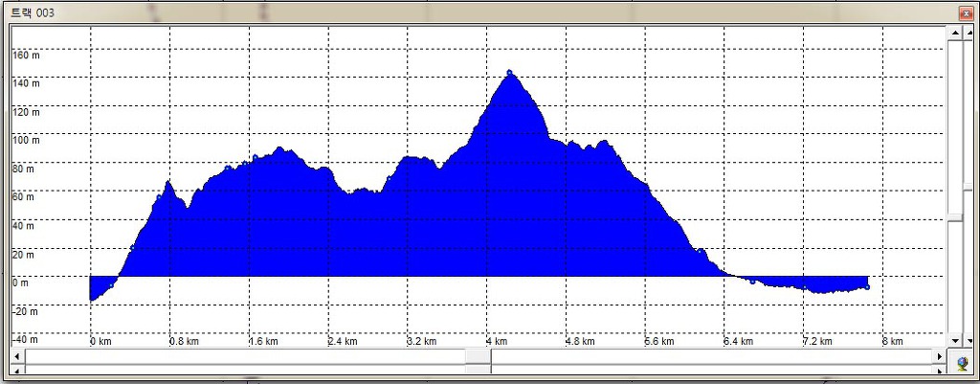This screenshot has width=980, height=384.
Task: Click the 120 m elevation label
Action: (x=26, y=113)
